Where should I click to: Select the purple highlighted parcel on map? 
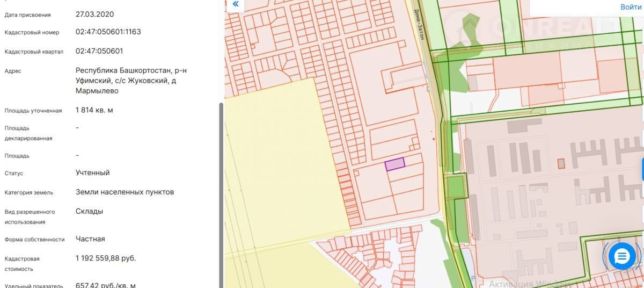pyautogui.click(x=394, y=164)
